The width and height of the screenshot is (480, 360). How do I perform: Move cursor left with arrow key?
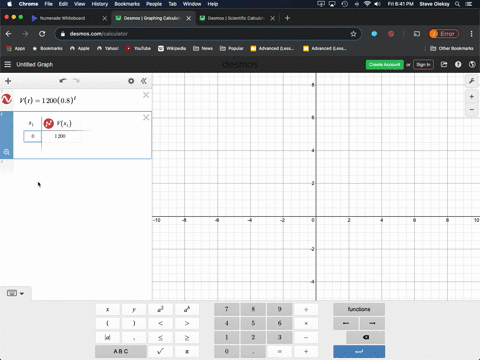coord(346,323)
